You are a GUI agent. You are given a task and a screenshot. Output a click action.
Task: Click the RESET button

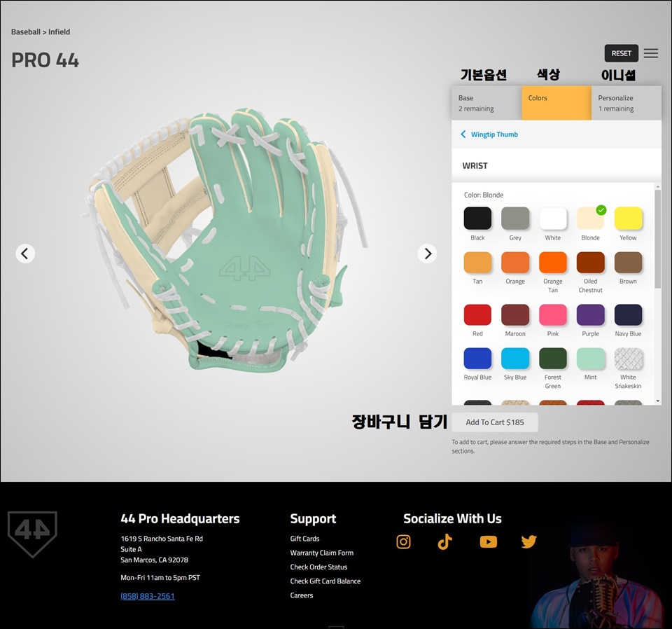(622, 53)
